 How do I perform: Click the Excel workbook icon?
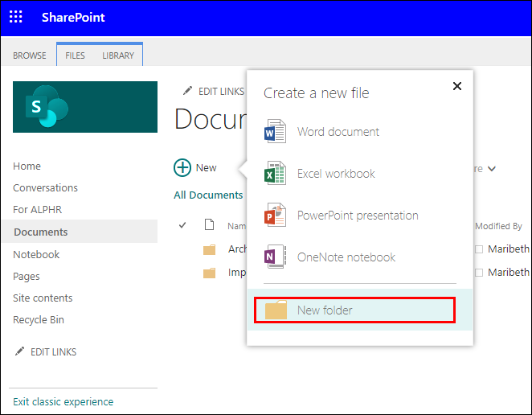[x=276, y=174]
